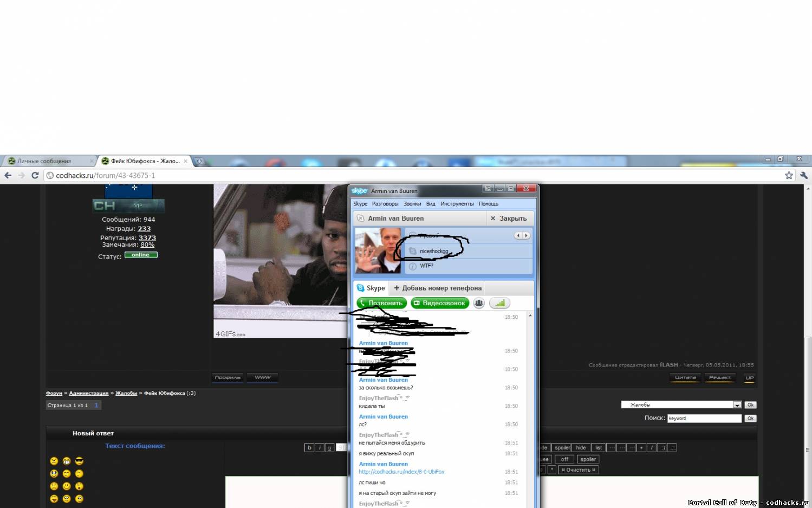Insert the angry smiley in top row
Screen dimensions: 812x508
pyautogui.click(x=54, y=461)
